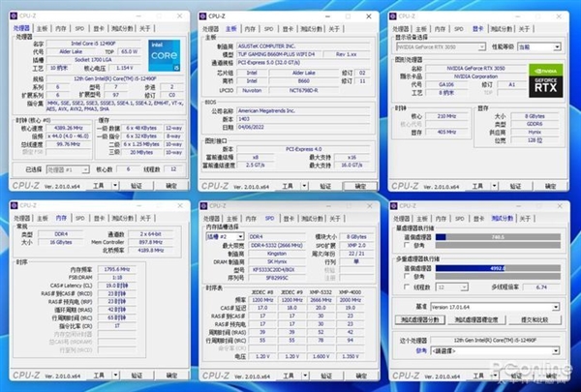
Task: Click the PCI-Express 4.0 version value
Action: click(x=303, y=149)
